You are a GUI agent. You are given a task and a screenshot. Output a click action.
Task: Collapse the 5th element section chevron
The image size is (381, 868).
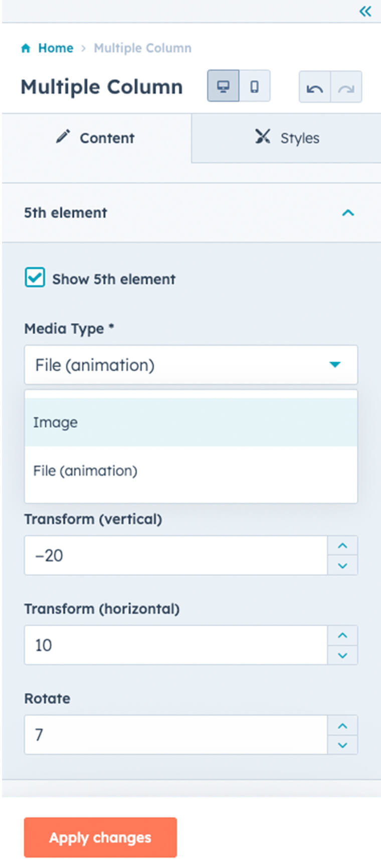point(348,213)
